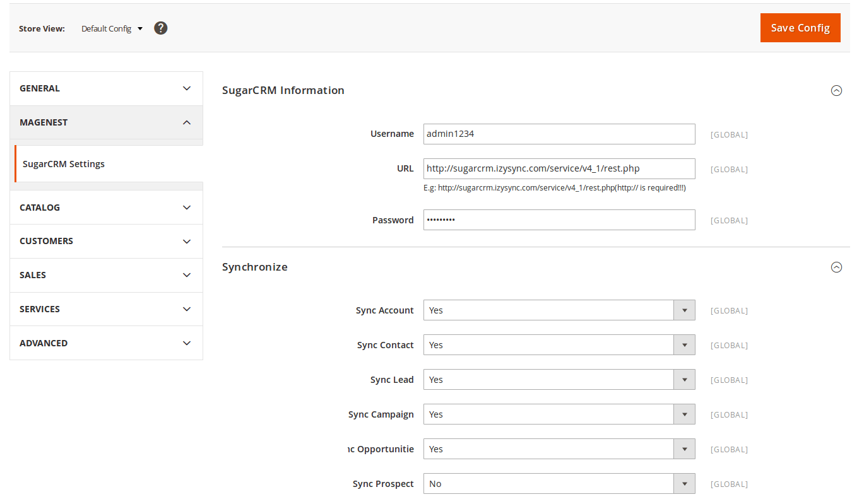Screen dimensions: 852x504
Task: Collapse the MAGENEST sidebar section
Action: coord(106,122)
